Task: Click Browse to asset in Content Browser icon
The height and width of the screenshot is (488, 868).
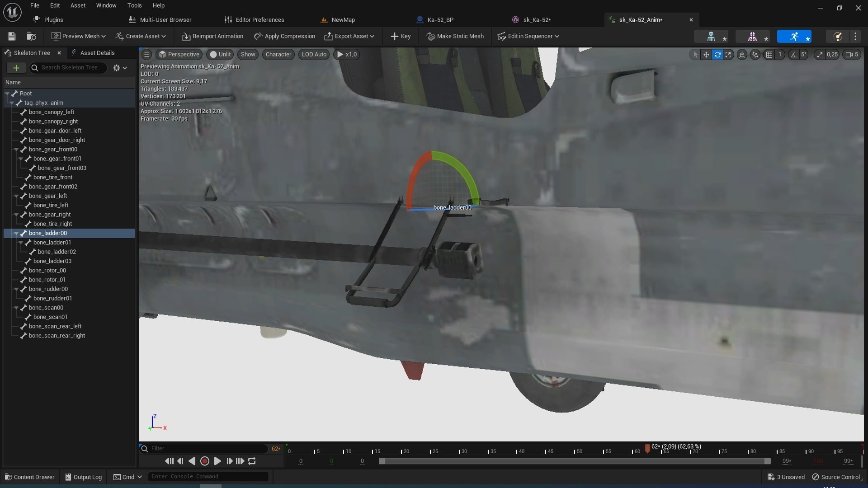Action: point(31,36)
